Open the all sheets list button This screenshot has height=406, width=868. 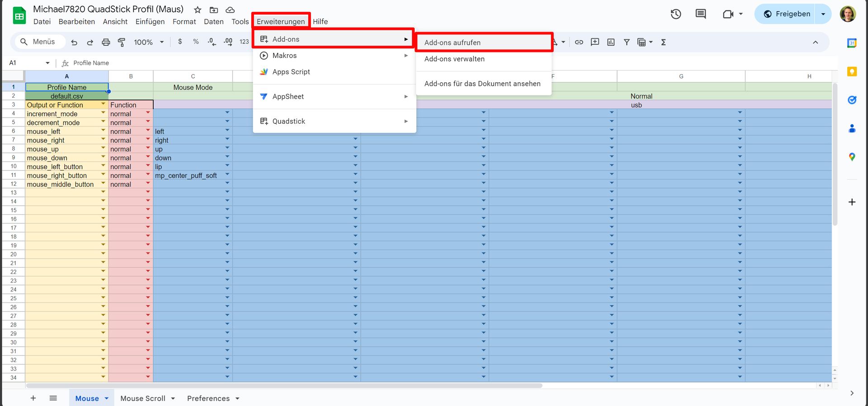(x=53, y=398)
